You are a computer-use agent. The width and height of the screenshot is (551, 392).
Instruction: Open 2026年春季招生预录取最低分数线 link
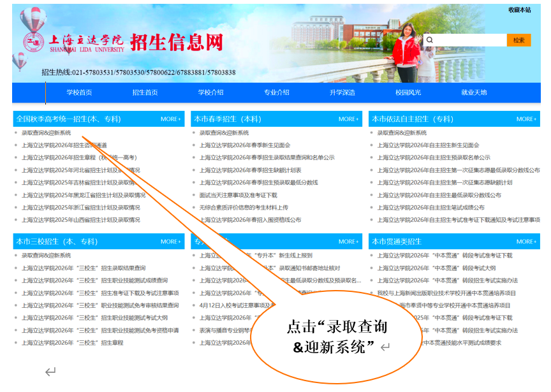tap(259, 183)
